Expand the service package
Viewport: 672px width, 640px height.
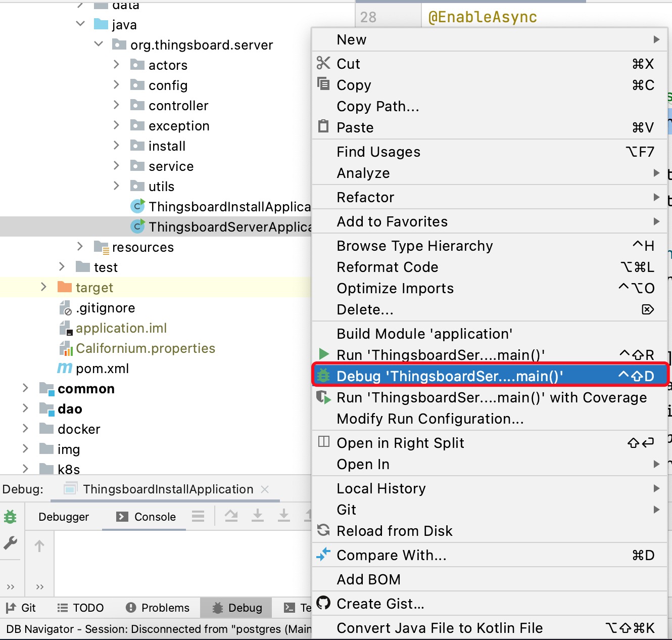117,165
